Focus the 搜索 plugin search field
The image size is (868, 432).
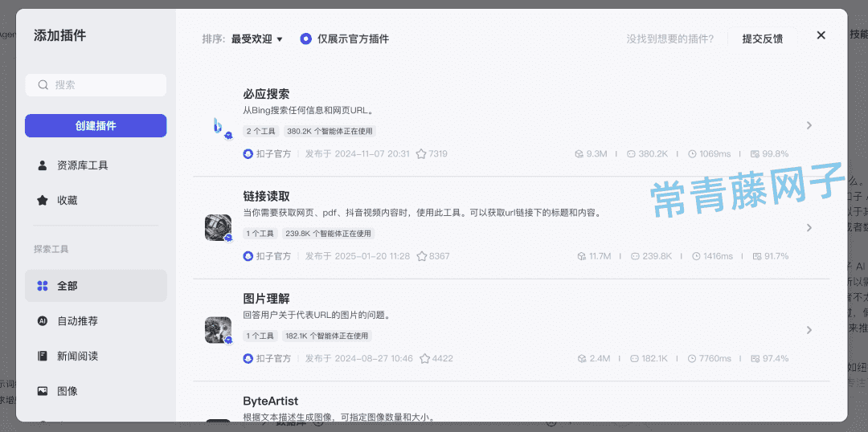coord(96,85)
